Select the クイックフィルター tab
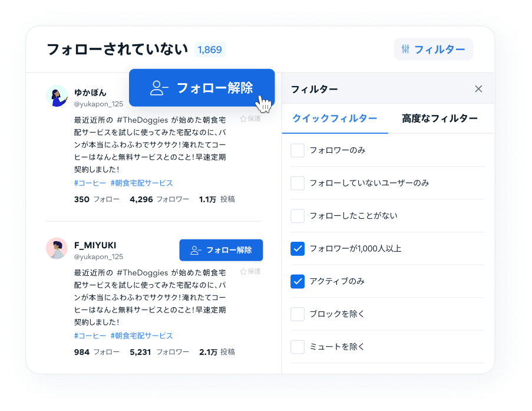The height and width of the screenshot is (411, 532). pyautogui.click(x=335, y=119)
